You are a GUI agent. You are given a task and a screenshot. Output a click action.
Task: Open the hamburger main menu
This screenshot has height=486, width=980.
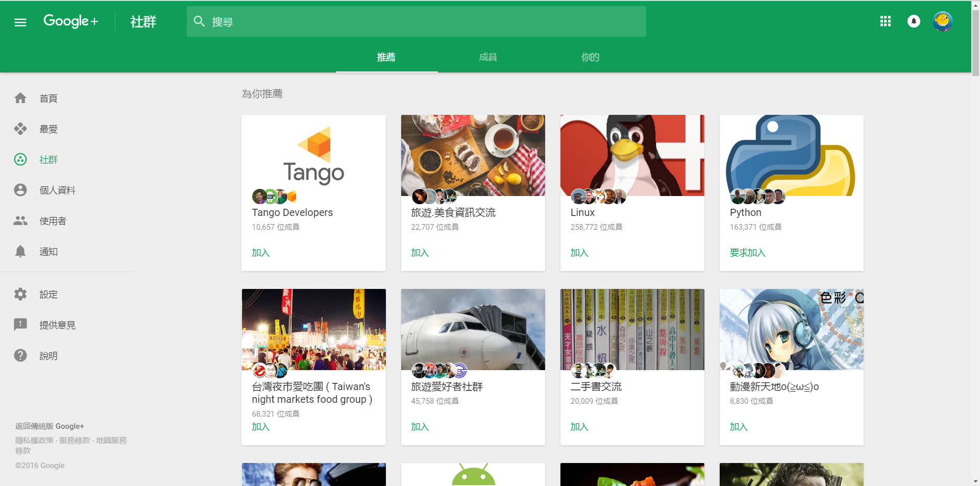click(20, 22)
